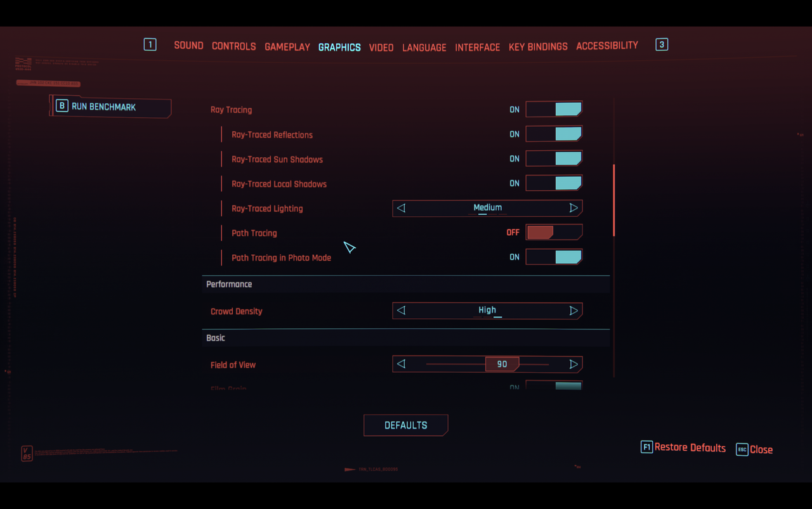Click the ESC key icon next to Close
This screenshot has width=812, height=509.
pyautogui.click(x=742, y=449)
